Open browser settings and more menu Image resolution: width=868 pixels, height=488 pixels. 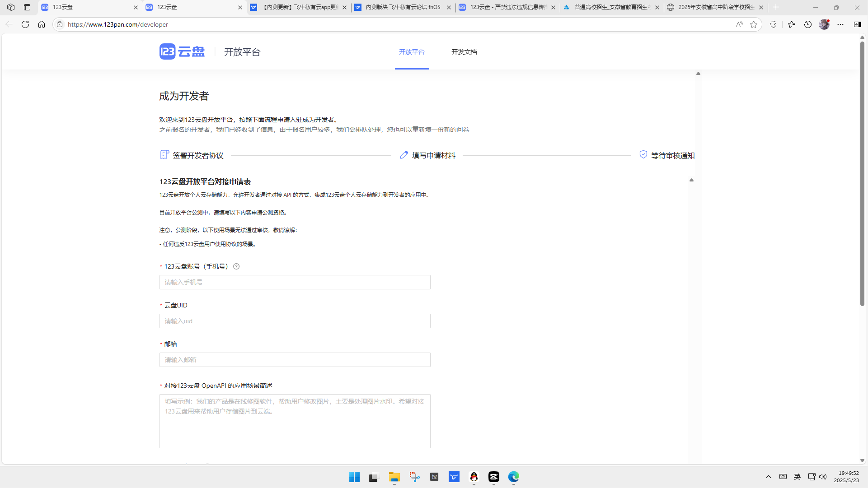click(x=840, y=24)
